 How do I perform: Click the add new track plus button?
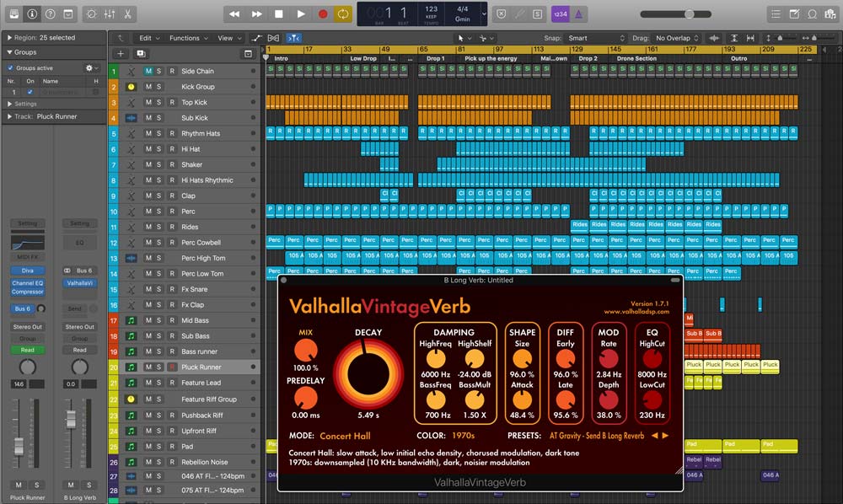[121, 54]
